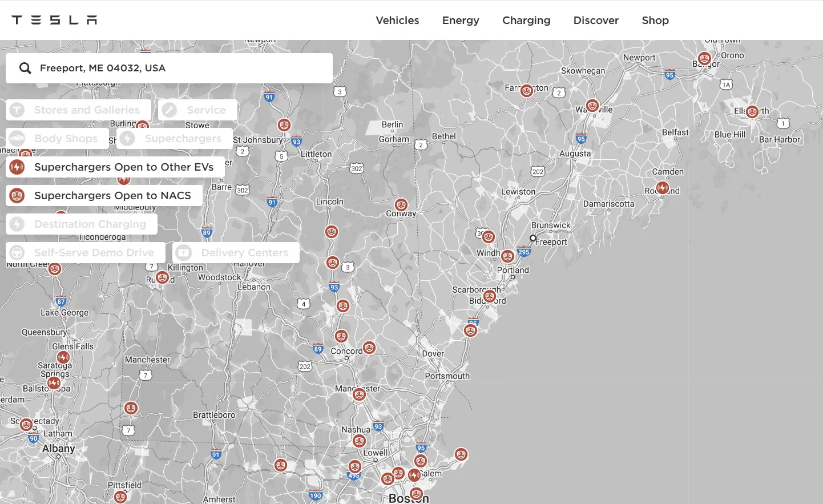823x504 pixels.
Task: Select the Supercharger pin right of Concord
Action: click(x=369, y=347)
